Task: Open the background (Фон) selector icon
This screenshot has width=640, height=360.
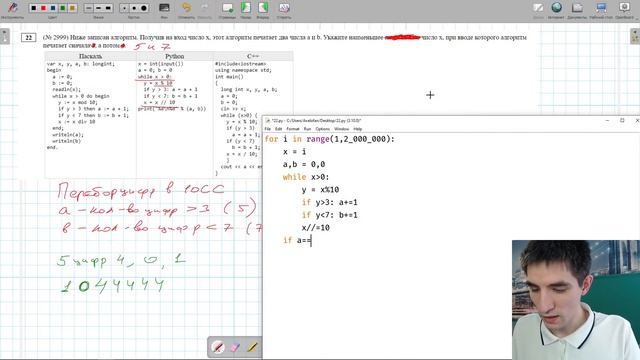Action: [x=164, y=8]
